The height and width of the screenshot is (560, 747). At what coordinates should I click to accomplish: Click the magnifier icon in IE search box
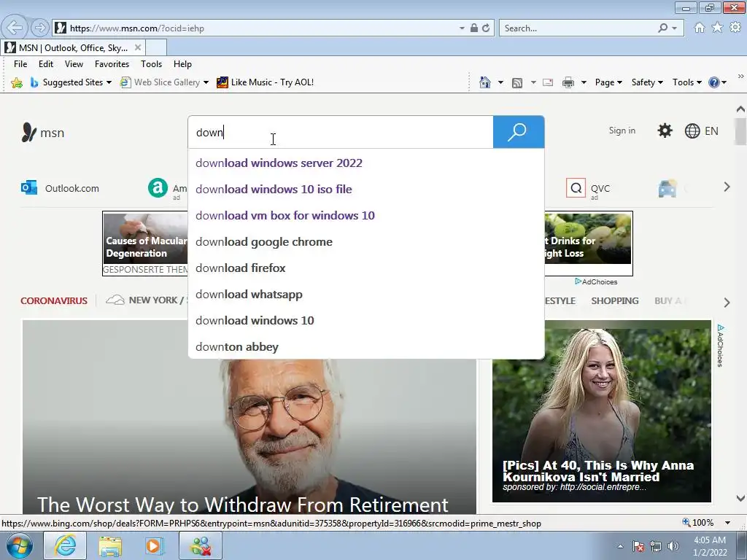tap(662, 28)
